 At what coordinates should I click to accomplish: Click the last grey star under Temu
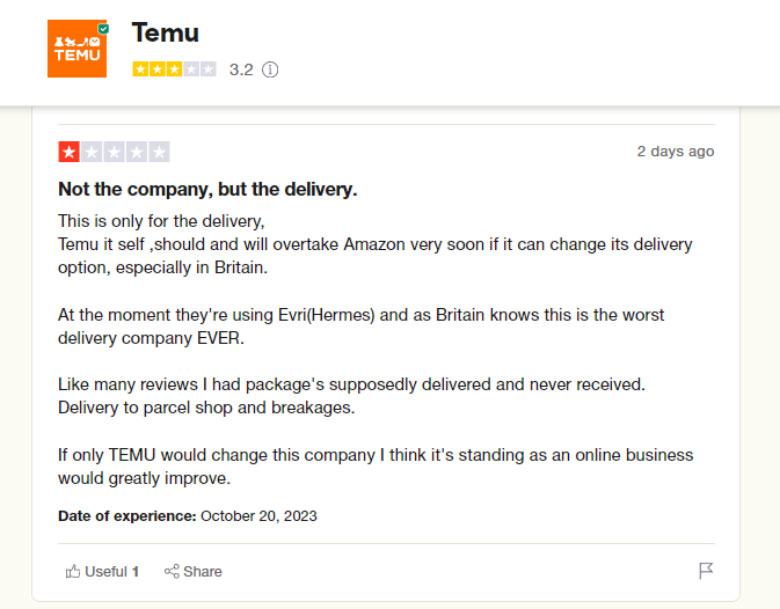pos(208,70)
